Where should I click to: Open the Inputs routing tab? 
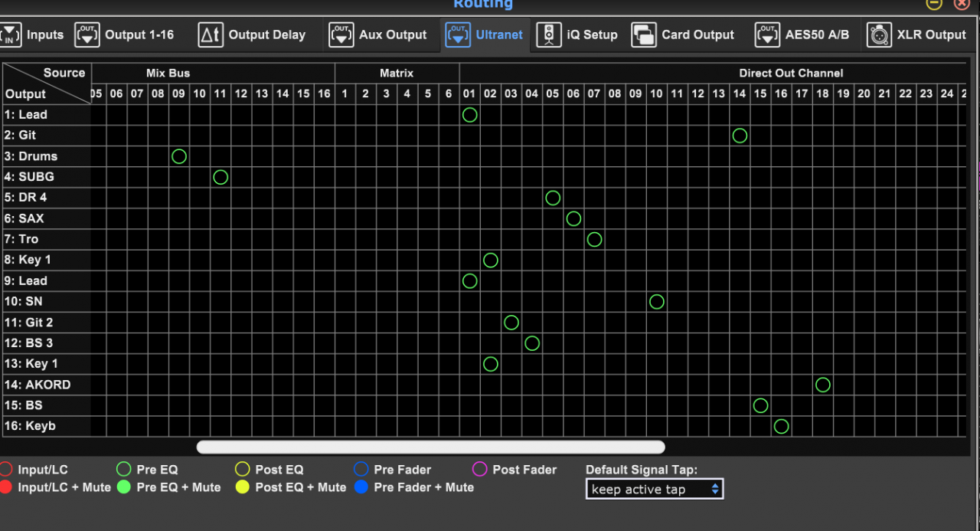tap(32, 34)
